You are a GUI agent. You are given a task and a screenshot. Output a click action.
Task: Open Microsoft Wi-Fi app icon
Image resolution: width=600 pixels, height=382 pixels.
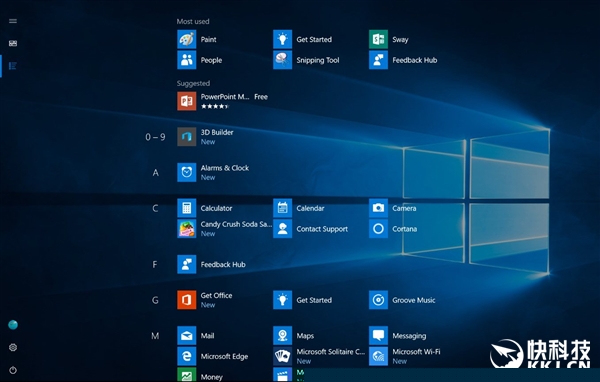[378, 356]
